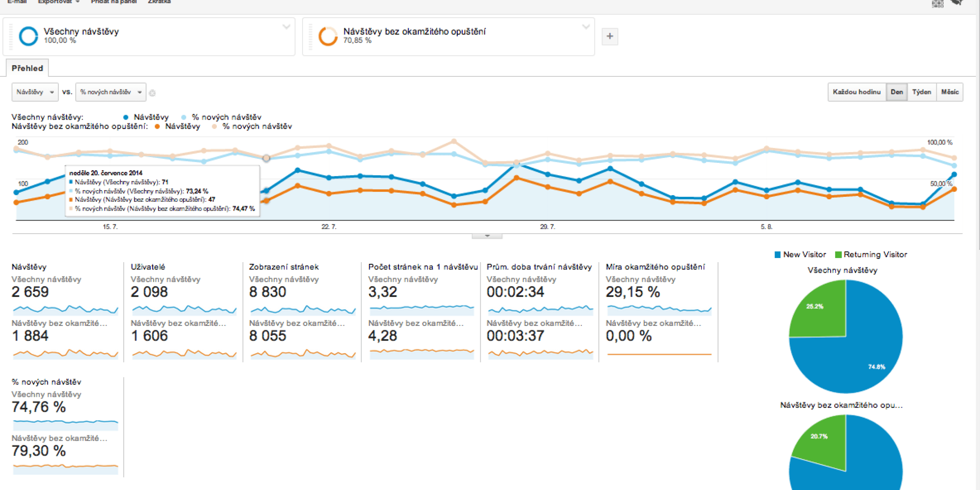This screenshot has width=980, height=490.
Task: Click the Returning Visitor green legend swatch
Action: click(x=838, y=255)
